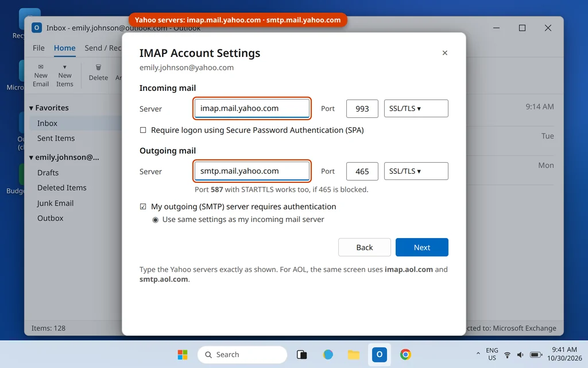Image resolution: width=588 pixels, height=368 pixels.
Task: Open outgoing mail SSL/TLS encryption dropdown
Action: (416, 171)
